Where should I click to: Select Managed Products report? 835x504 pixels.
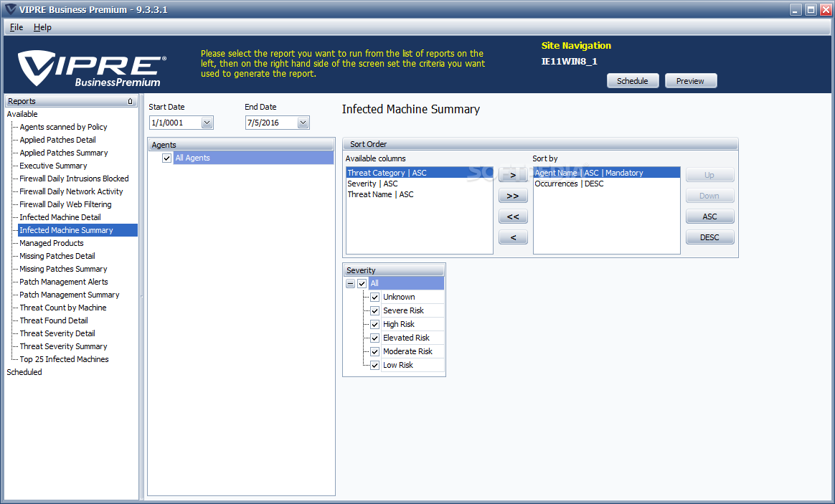click(52, 243)
